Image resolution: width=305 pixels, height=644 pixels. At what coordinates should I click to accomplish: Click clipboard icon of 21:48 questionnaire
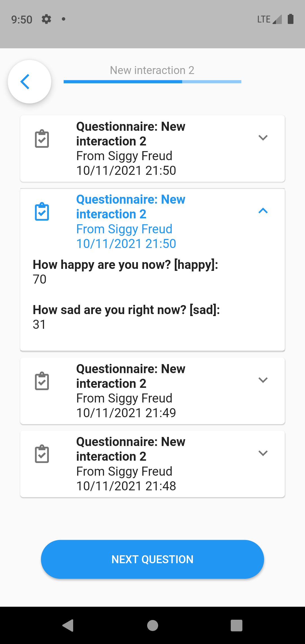point(42,454)
